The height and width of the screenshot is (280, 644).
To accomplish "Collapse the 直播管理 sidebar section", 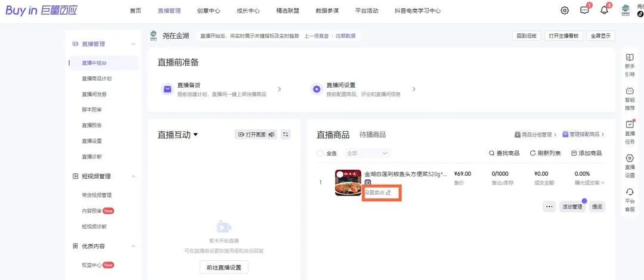I will pos(133,44).
